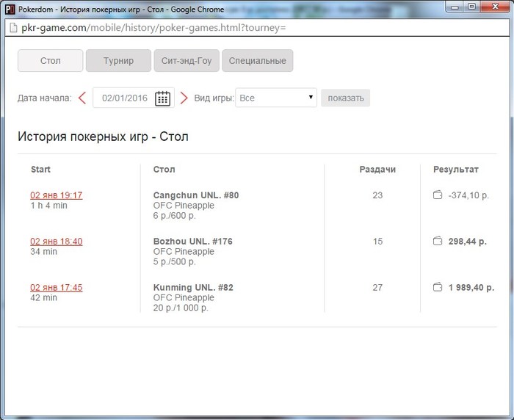Click duration text 42 min
Screen dimensions: 514x420
coord(43,298)
